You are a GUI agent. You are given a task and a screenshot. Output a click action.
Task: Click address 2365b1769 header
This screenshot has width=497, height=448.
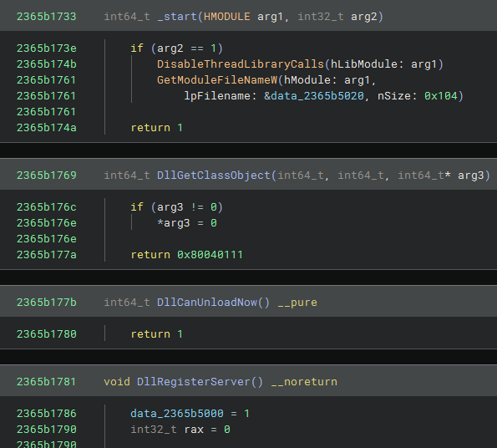click(46, 176)
